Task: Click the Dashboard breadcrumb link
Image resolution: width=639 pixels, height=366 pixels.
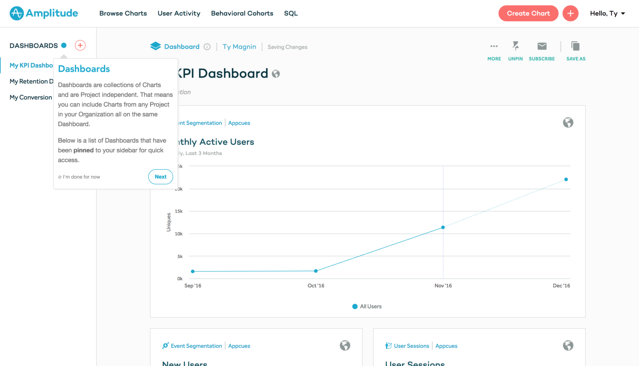Action: pos(182,46)
